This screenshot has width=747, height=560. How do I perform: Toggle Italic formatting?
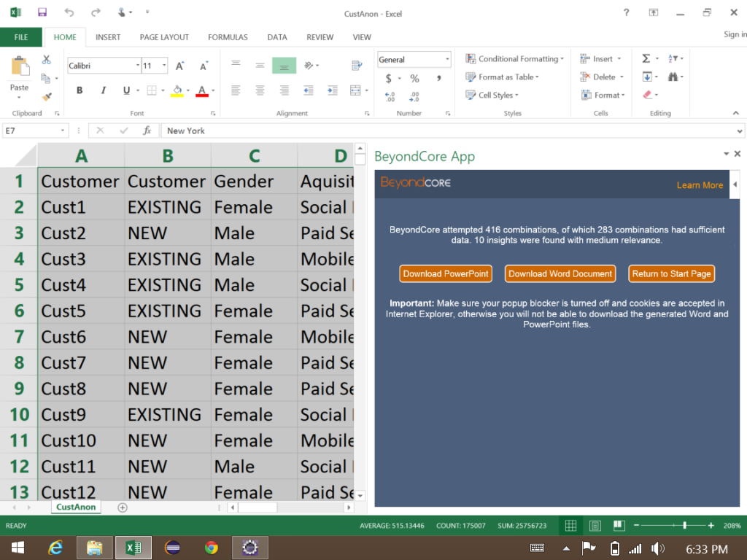tap(103, 90)
